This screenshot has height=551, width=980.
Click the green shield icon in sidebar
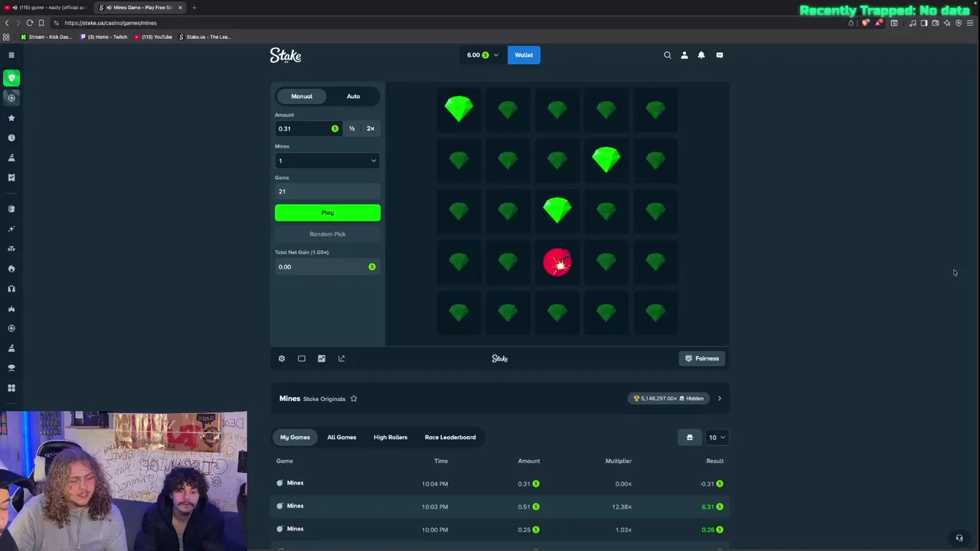(x=11, y=78)
